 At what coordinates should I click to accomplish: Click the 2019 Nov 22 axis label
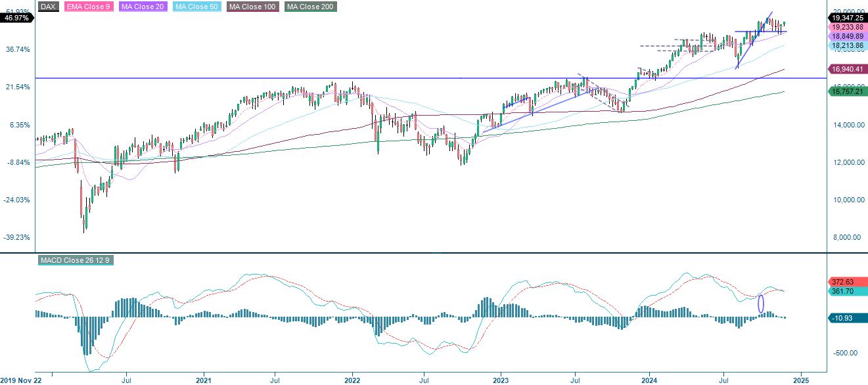coord(20,380)
